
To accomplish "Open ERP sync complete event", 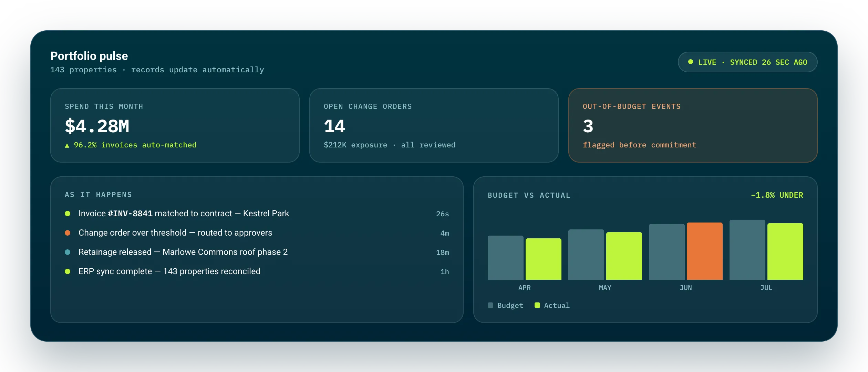I will [x=257, y=271].
